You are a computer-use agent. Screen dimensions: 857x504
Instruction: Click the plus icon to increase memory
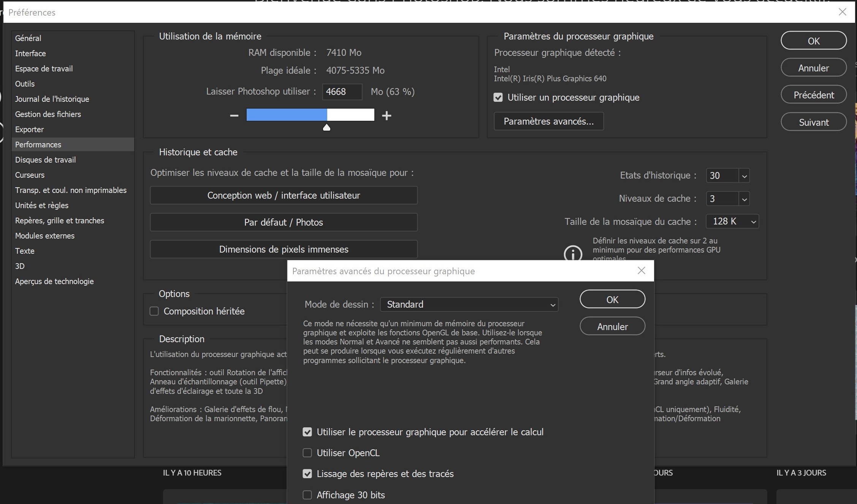click(387, 115)
